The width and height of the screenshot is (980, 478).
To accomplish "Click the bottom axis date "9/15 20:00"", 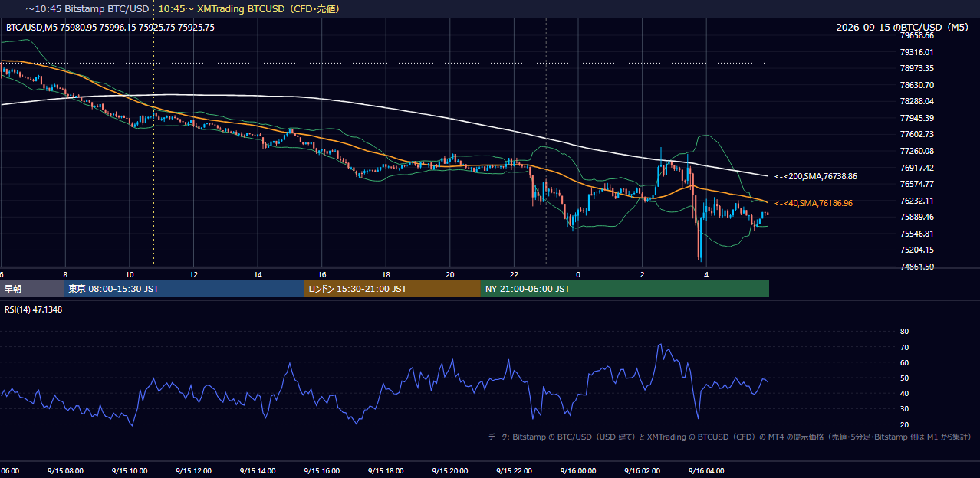I will click(x=450, y=471).
